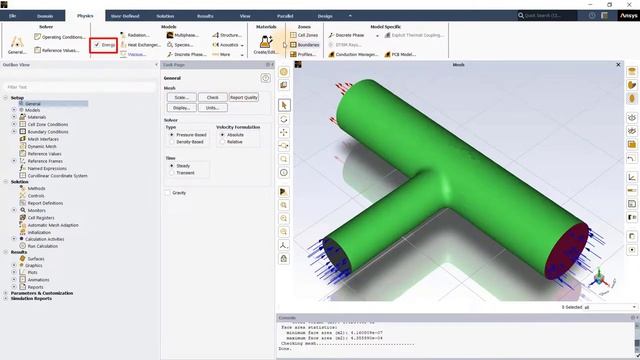The image size is (640, 360).
Task: Open the File ribbon tab
Action: (x=13, y=16)
